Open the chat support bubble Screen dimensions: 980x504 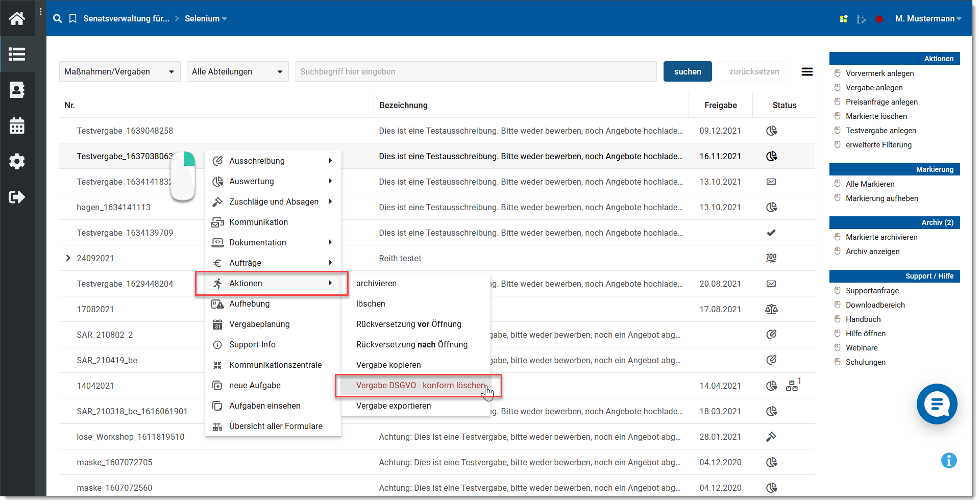[937, 404]
